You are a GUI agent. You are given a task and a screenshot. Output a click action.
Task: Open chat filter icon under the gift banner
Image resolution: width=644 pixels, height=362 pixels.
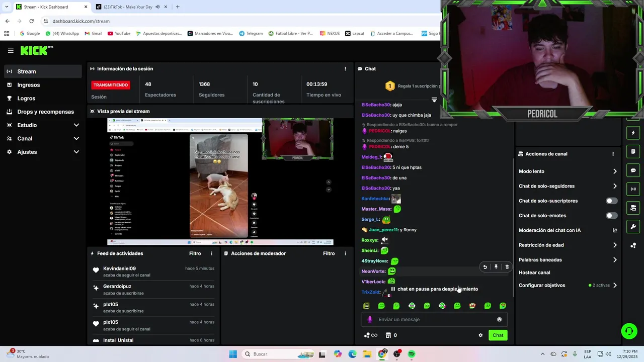434,100
